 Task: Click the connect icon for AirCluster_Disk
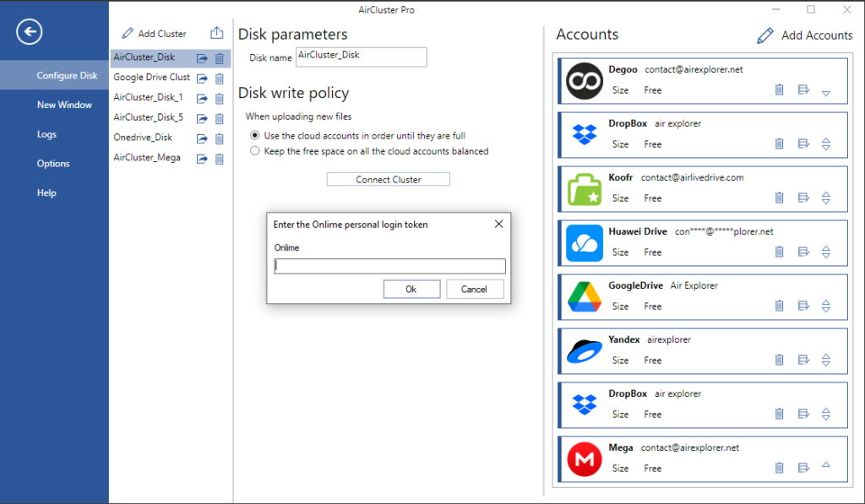(x=203, y=58)
